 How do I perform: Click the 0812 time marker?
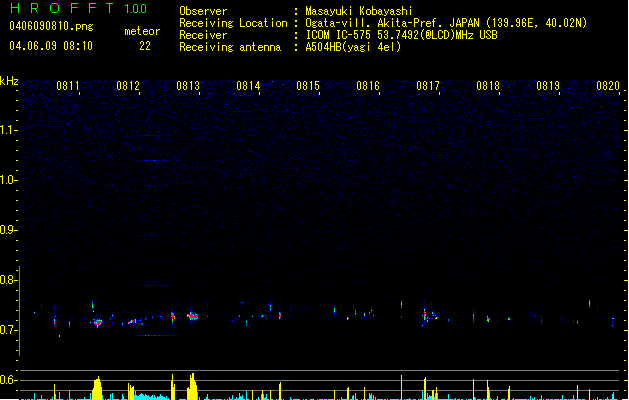128,86
